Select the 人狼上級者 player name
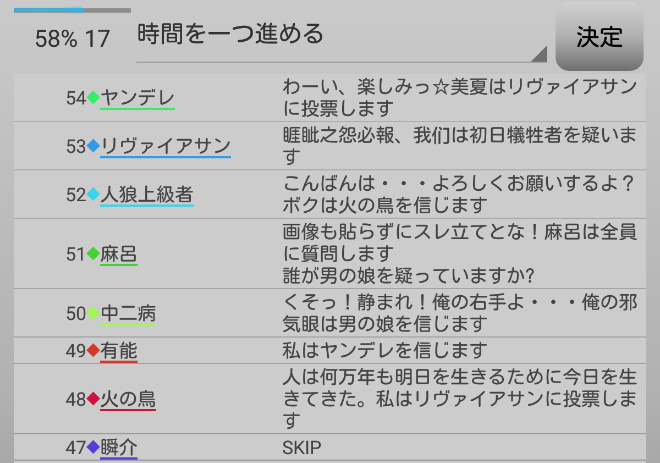Screen dimensions: 660x463 coord(147,195)
